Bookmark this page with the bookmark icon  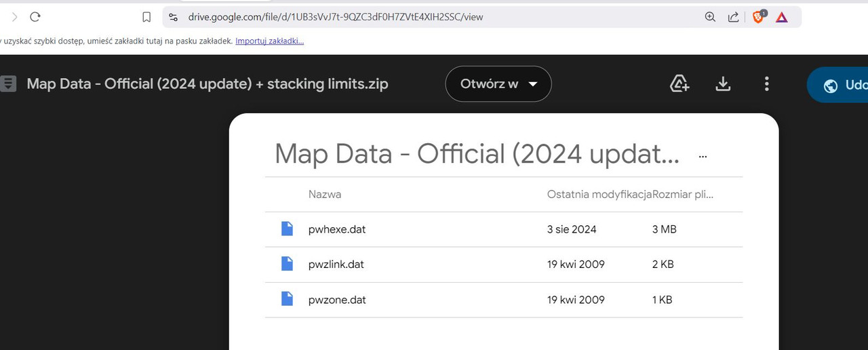(x=146, y=17)
